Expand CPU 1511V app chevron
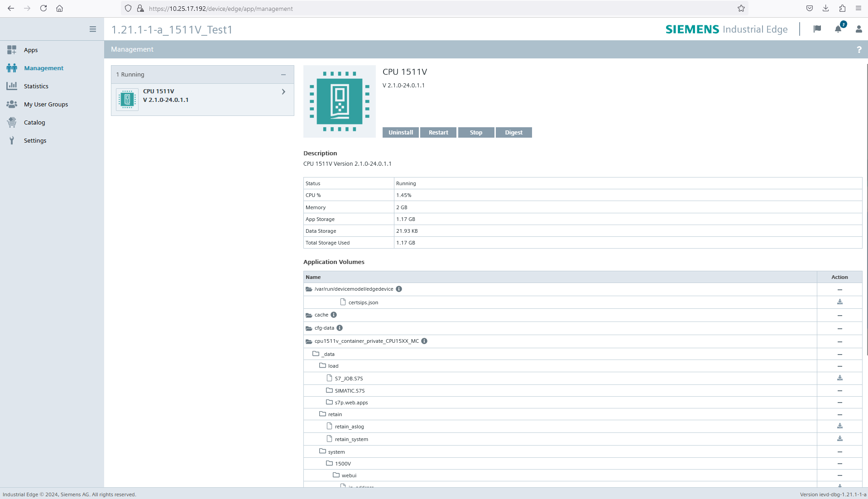Screen dimensions: 868x499 (x=283, y=92)
